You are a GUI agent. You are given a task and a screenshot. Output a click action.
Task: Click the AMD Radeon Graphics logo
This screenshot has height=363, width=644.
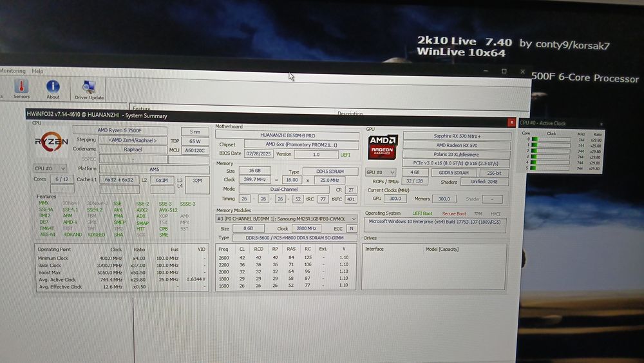[383, 147]
